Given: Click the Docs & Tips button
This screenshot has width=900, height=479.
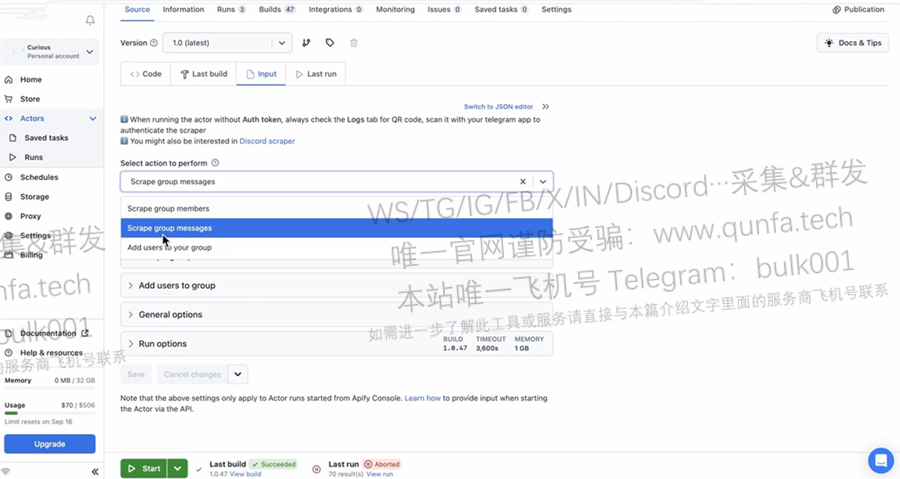Looking at the screenshot, I should (x=852, y=43).
